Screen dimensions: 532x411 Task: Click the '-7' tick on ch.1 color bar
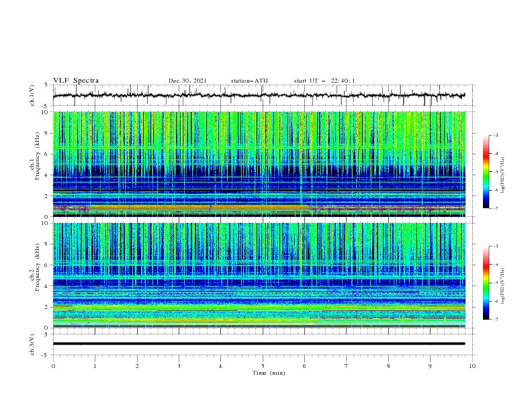coord(495,208)
